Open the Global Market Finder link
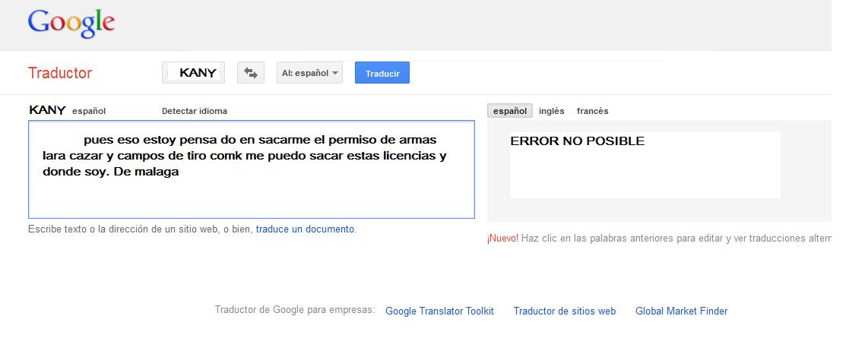The width and height of the screenshot is (868, 354). (x=681, y=311)
